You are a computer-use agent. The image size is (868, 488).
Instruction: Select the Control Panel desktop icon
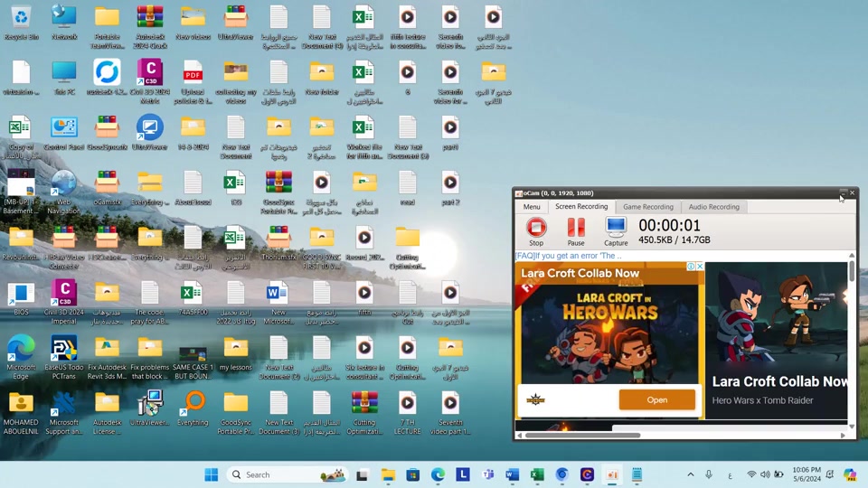[x=64, y=134]
